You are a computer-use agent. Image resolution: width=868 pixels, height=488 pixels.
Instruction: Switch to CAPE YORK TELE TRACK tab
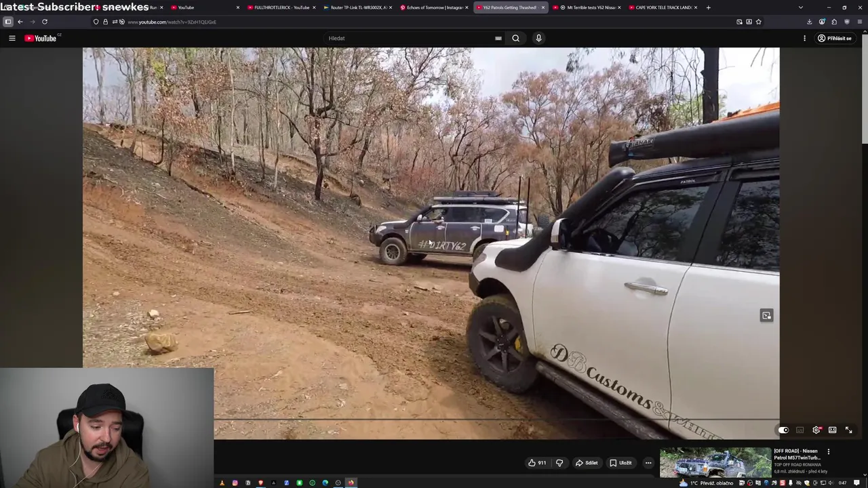tap(663, 7)
